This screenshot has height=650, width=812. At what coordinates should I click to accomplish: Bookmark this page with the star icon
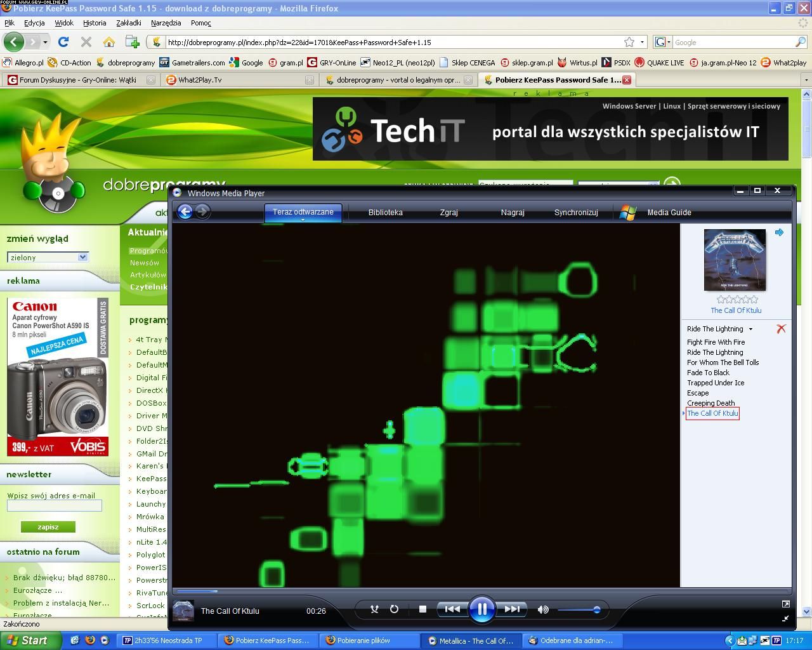[629, 42]
